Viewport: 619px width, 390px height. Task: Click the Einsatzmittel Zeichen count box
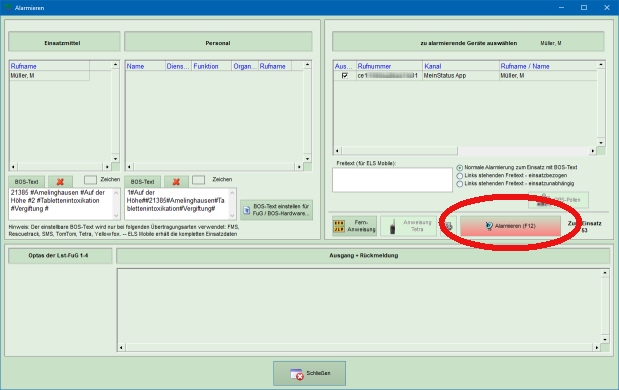click(x=90, y=180)
